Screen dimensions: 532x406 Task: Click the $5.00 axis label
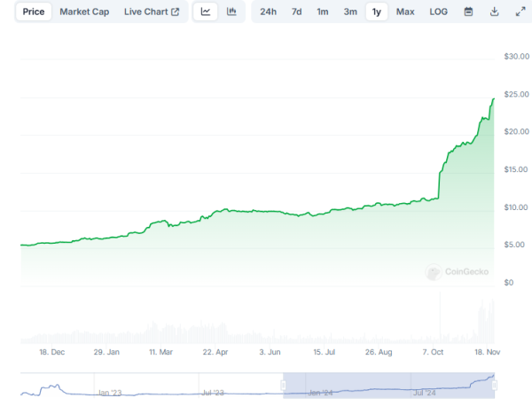(x=514, y=245)
